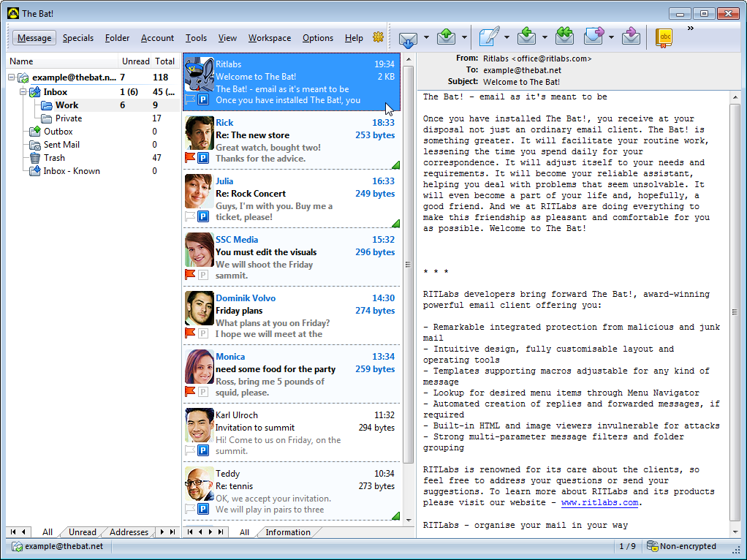The image size is (747, 560).
Task: Open the Folder menu
Action: (x=117, y=38)
